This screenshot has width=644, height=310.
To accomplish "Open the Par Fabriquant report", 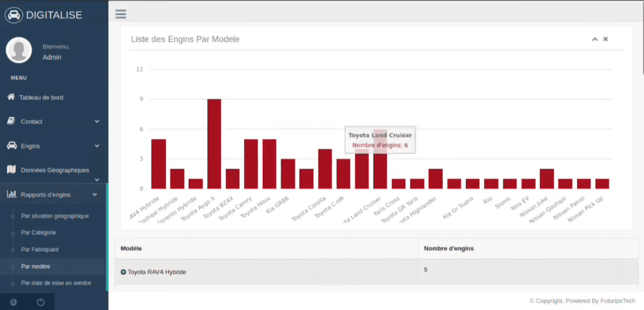I will (40, 249).
